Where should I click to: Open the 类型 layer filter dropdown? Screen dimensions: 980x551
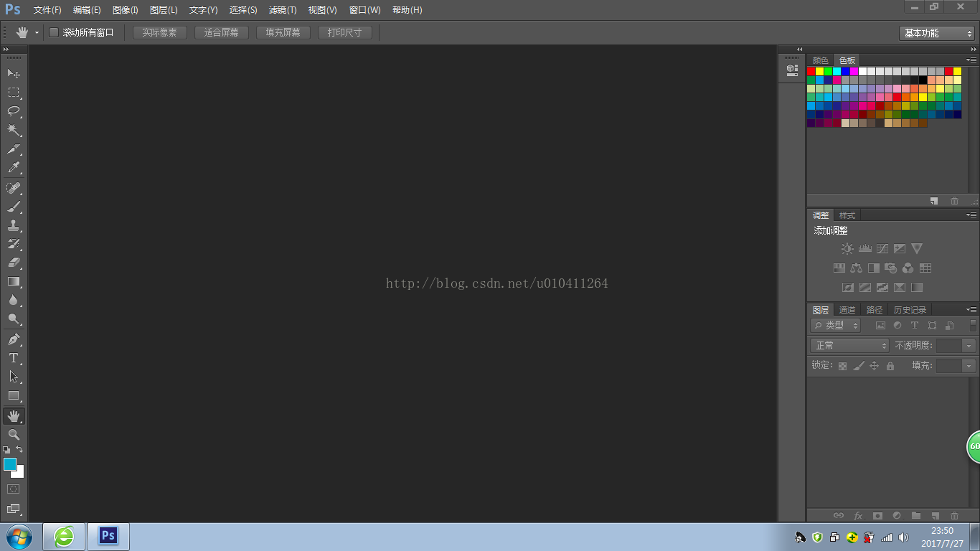click(x=836, y=325)
